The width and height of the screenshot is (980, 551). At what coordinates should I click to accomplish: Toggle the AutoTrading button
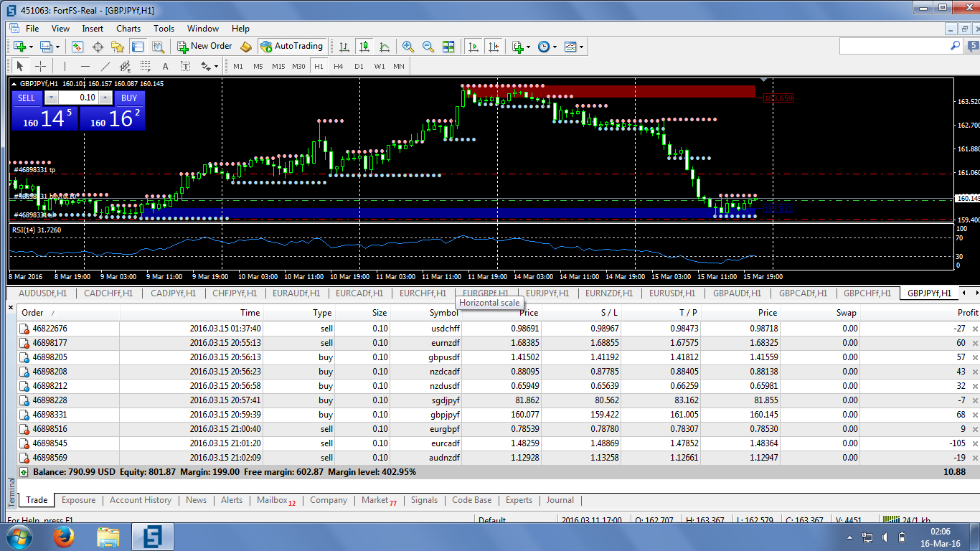[293, 46]
